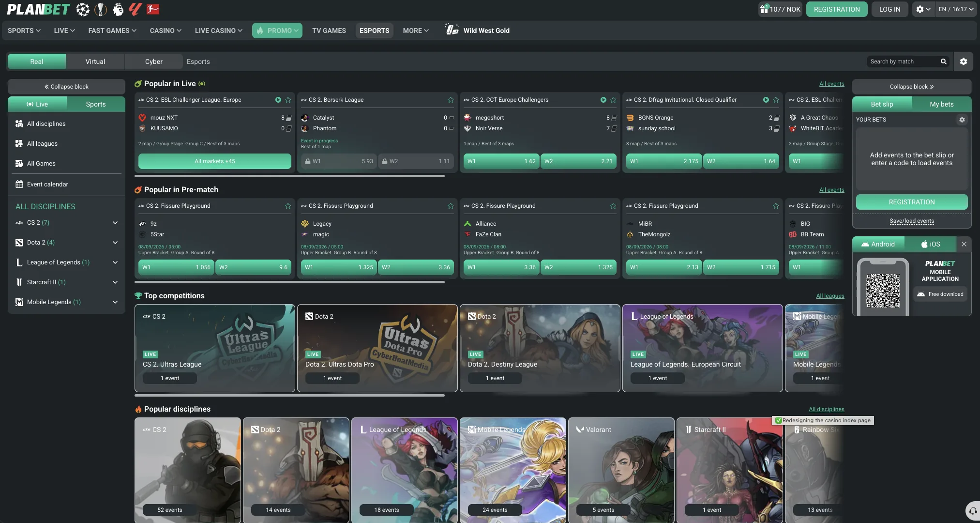Open esports page settings gear
The height and width of the screenshot is (523, 980).
pyautogui.click(x=964, y=62)
